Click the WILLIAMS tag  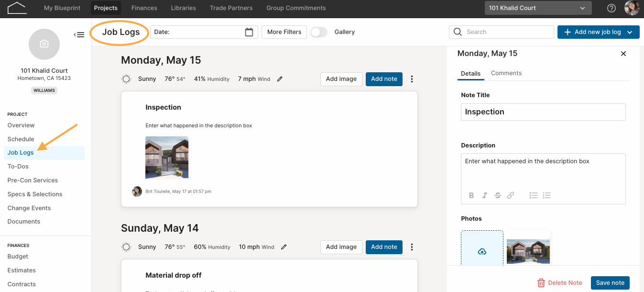click(x=44, y=90)
